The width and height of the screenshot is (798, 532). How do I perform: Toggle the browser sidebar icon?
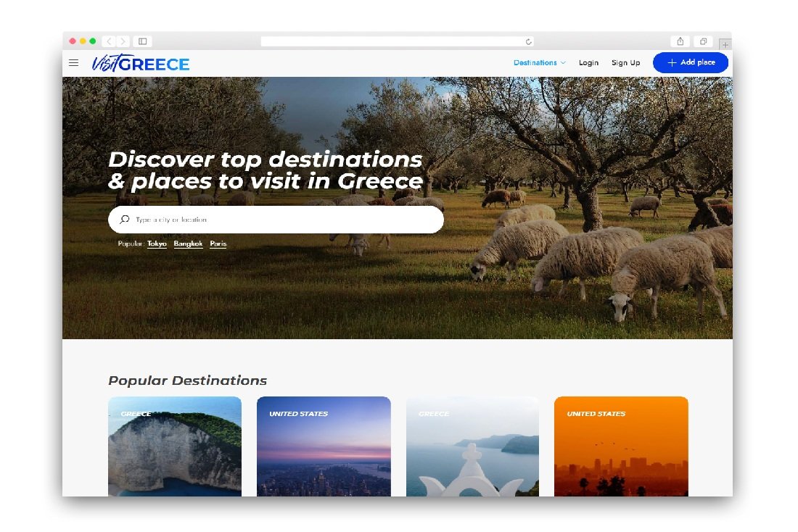[143, 41]
